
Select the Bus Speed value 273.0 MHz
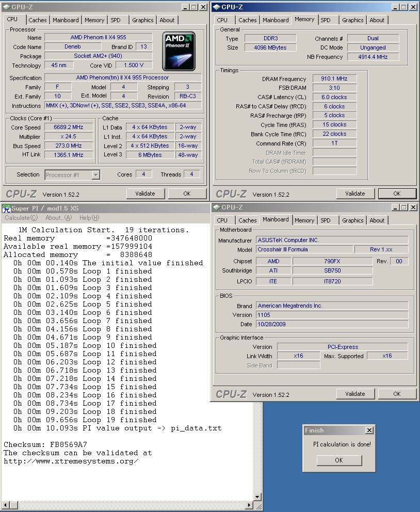click(x=69, y=146)
